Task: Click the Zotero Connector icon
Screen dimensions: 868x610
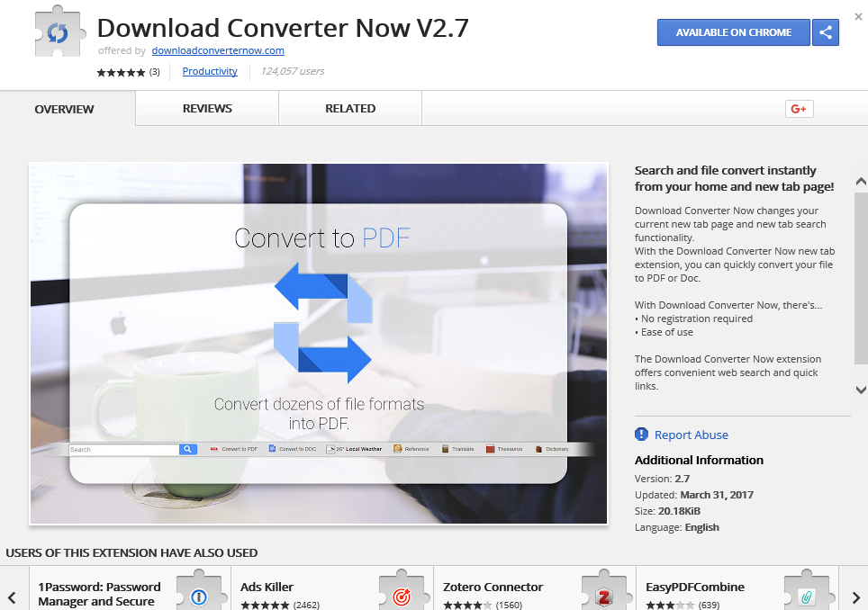Action: pos(604,595)
